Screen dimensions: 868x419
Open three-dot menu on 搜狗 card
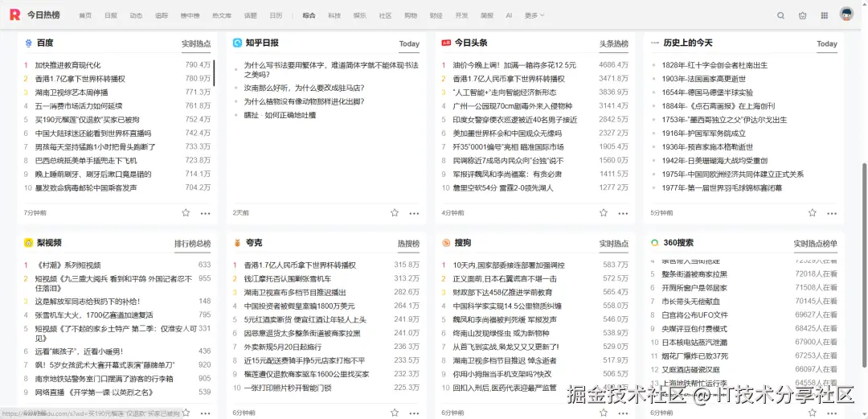[x=623, y=413]
